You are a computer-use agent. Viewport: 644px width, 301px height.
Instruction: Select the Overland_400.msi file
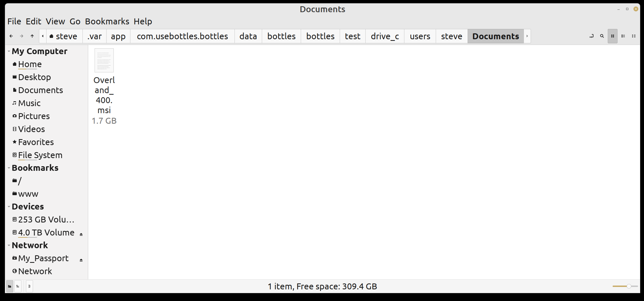[104, 60]
